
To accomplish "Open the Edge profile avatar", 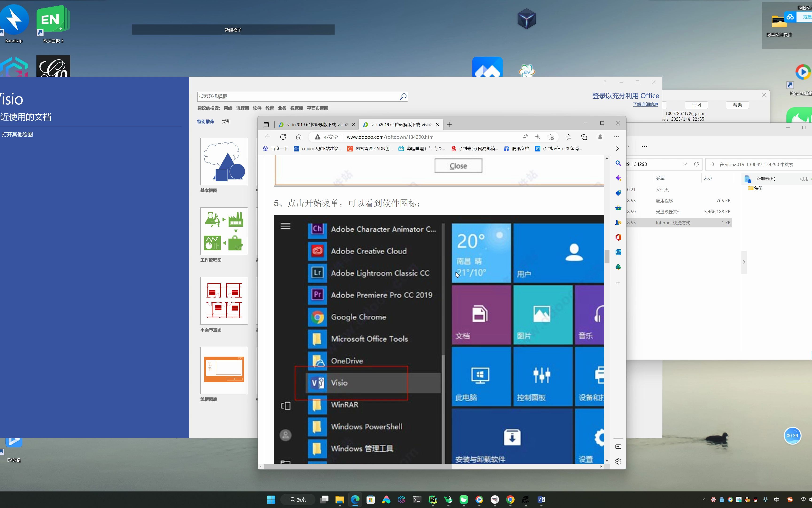I will (600, 137).
